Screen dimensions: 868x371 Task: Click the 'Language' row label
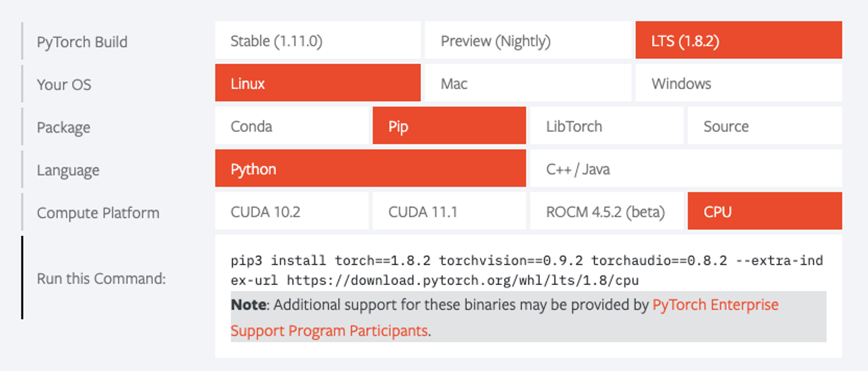(68, 170)
